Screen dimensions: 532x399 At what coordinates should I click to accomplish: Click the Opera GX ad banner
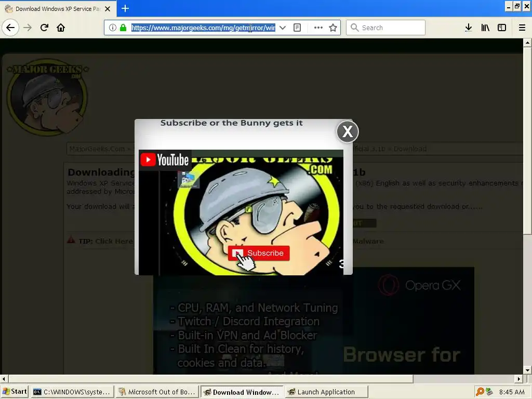(313, 321)
